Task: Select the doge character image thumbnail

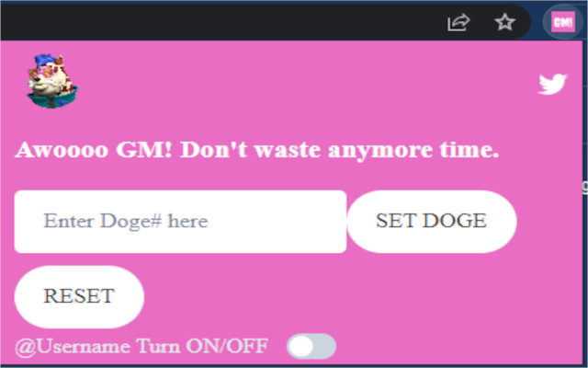Action: pyautogui.click(x=52, y=81)
